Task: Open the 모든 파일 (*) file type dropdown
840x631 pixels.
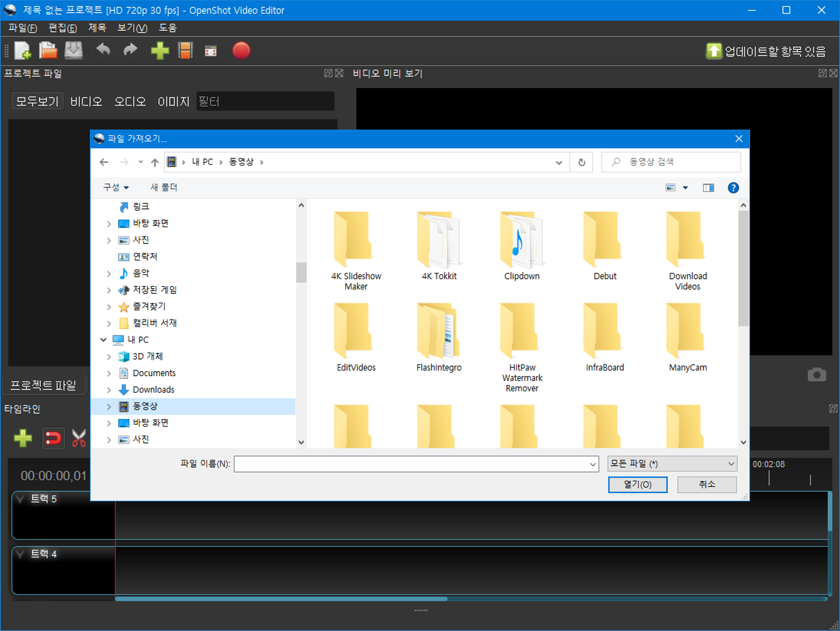Action: click(672, 464)
